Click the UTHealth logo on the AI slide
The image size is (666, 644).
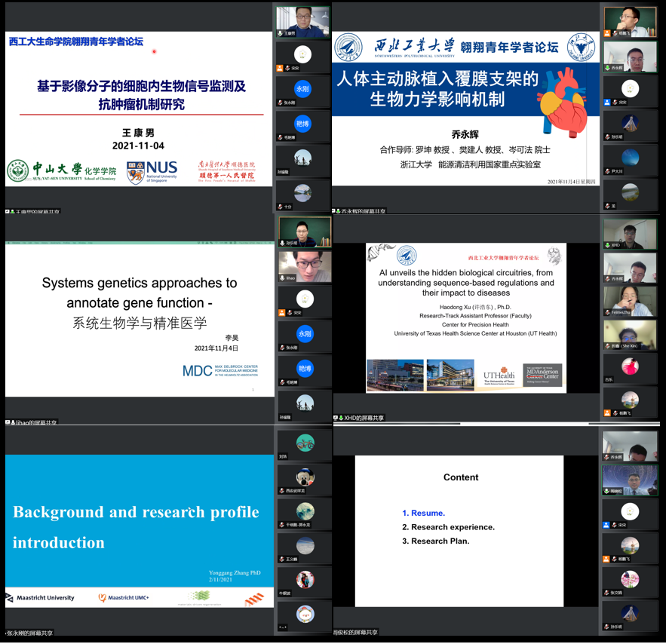(499, 375)
